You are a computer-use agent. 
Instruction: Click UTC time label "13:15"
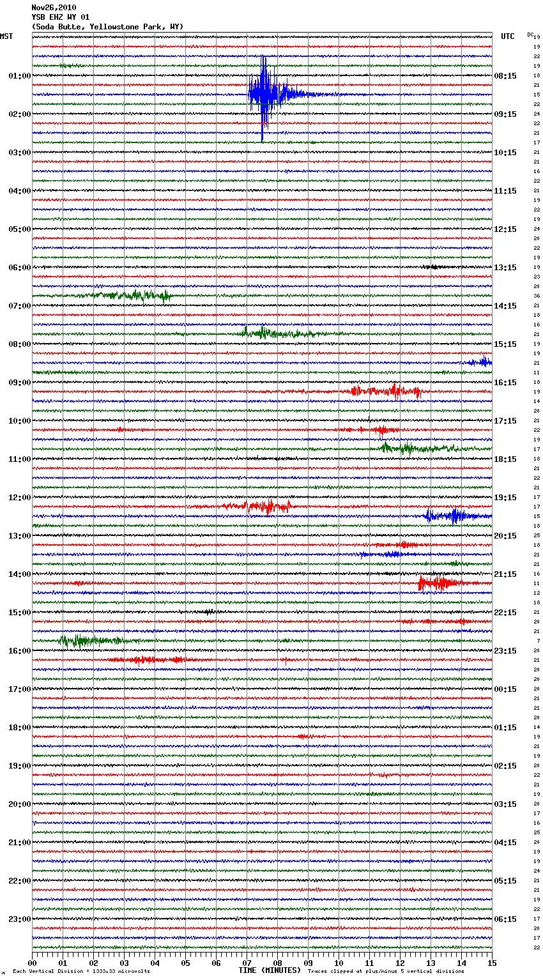point(505,268)
